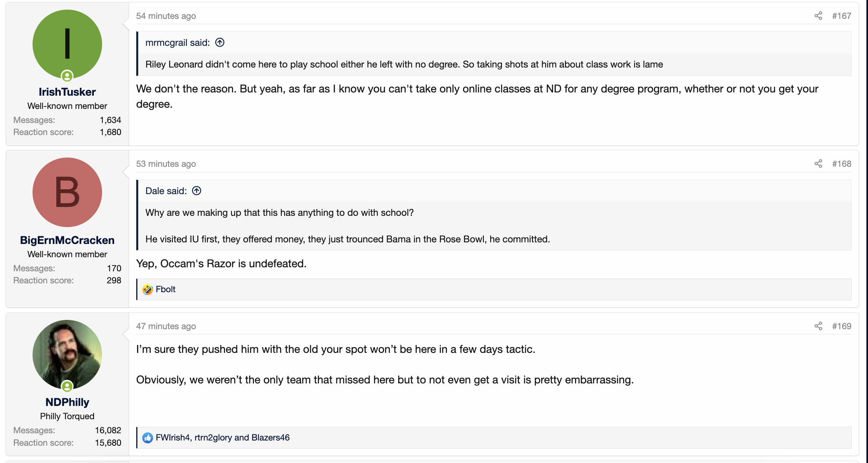
Task: Open post permalink #167
Action: pyautogui.click(x=841, y=16)
